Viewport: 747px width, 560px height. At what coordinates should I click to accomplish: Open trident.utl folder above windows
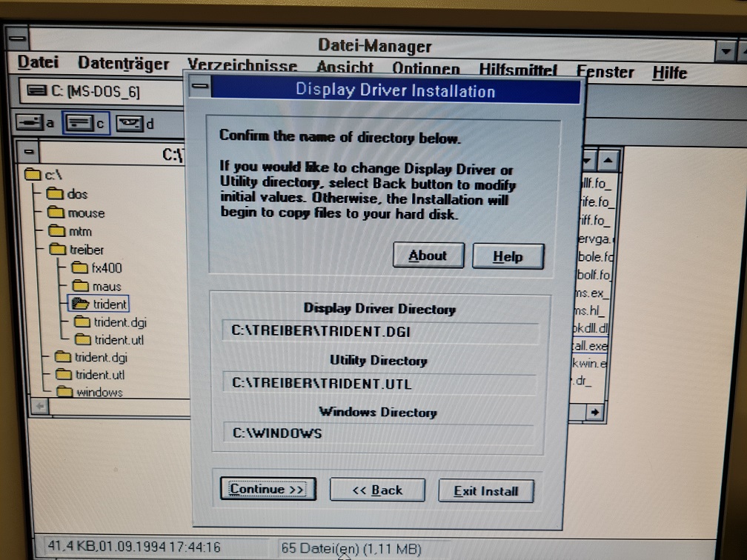[90, 374]
